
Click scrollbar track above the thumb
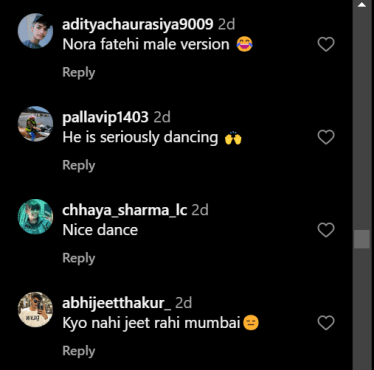362,120
